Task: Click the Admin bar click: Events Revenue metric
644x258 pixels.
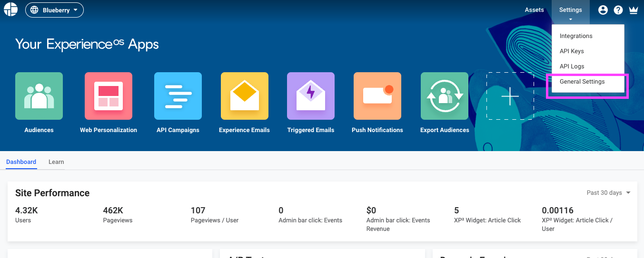Action: [398, 220]
